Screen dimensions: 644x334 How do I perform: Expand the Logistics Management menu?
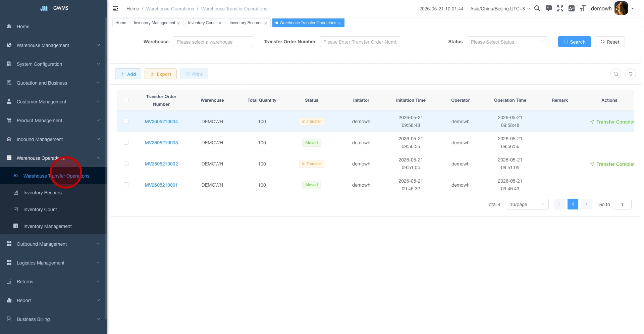click(x=54, y=263)
